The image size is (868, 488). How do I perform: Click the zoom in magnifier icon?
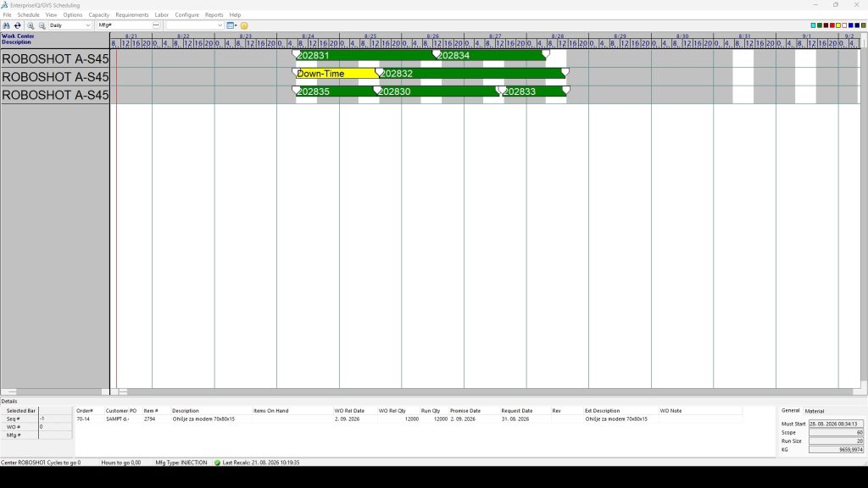pos(31,25)
